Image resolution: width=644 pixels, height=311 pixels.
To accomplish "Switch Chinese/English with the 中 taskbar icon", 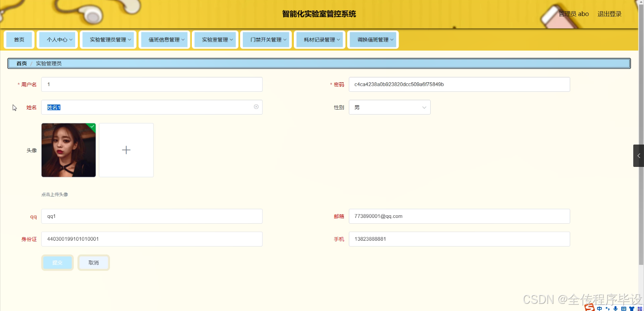I will [599, 308].
